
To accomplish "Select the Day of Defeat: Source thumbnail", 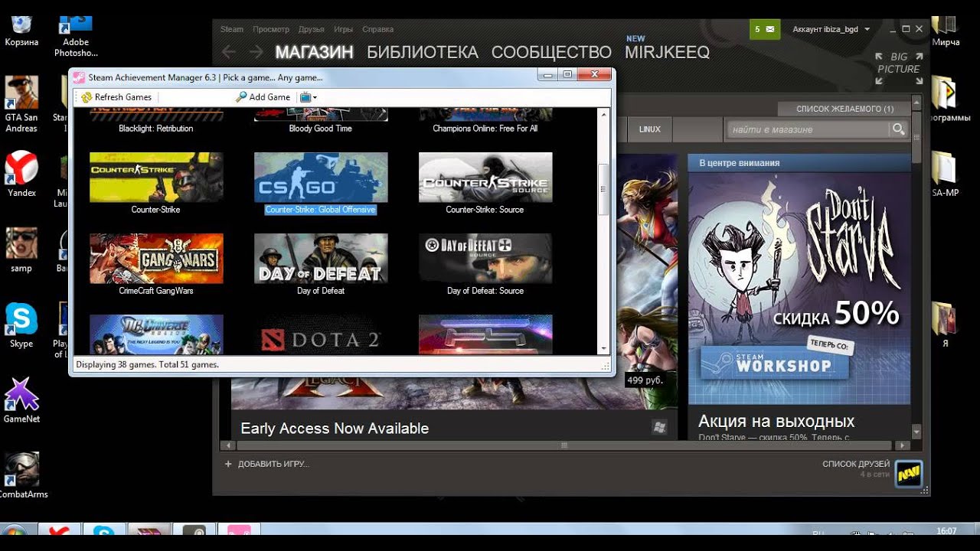I will [x=485, y=259].
